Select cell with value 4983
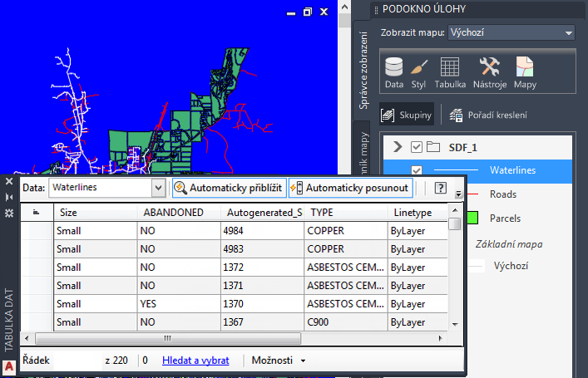The width and height of the screenshot is (588, 378). 262,249
